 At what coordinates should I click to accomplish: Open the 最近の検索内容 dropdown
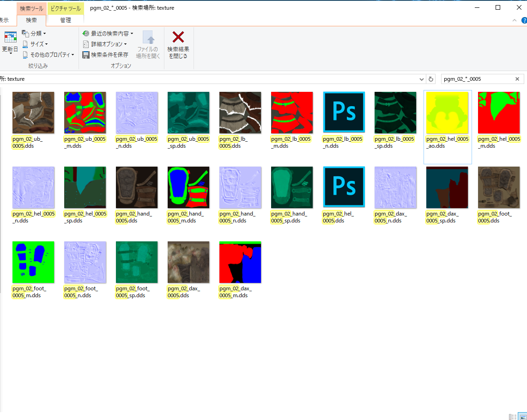[x=108, y=33]
